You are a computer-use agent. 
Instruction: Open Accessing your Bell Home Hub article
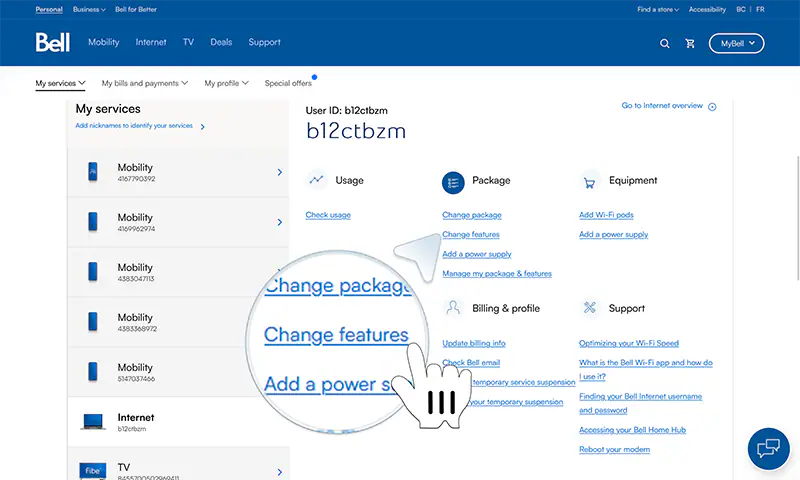click(632, 430)
